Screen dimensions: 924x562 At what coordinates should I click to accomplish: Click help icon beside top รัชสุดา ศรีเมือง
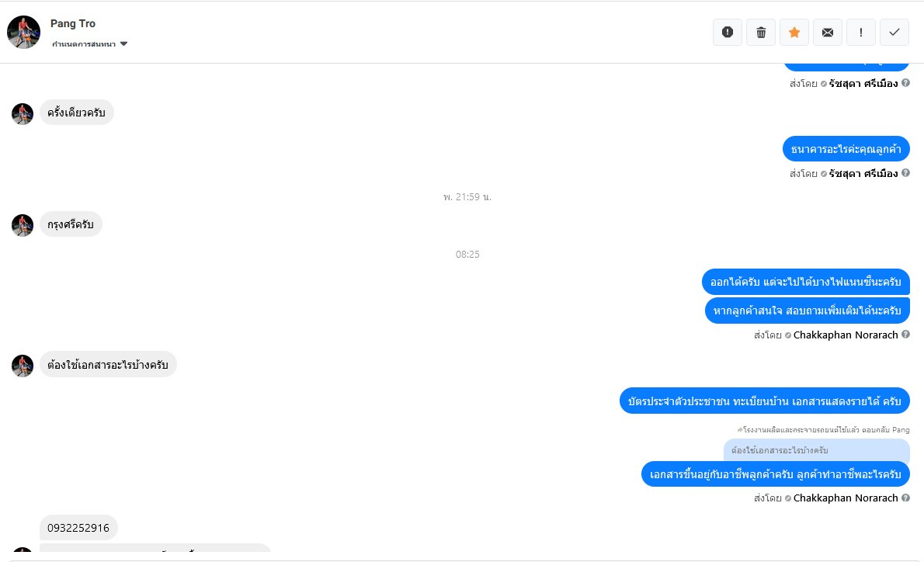coord(905,83)
